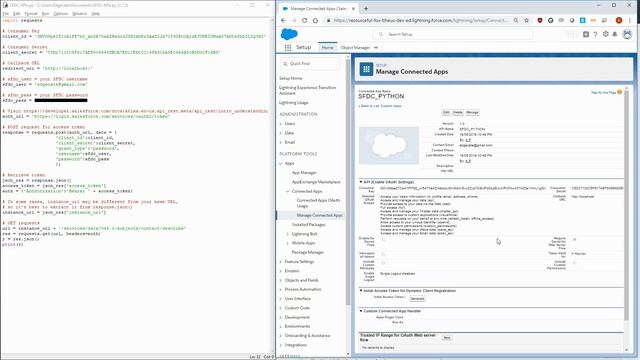Open the Chrome three-dot menu
The image size is (640, 360).
[x=630, y=20]
